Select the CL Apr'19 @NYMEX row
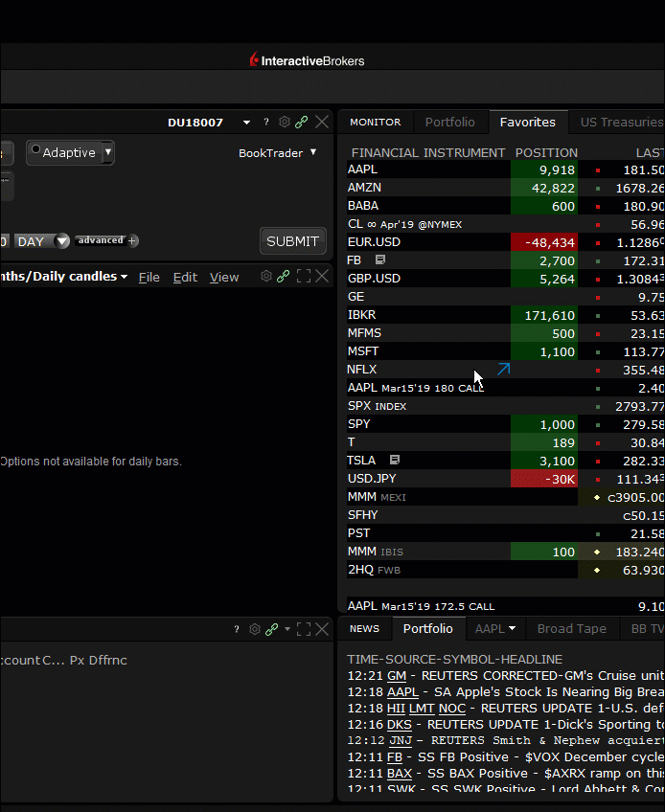 (x=505, y=224)
